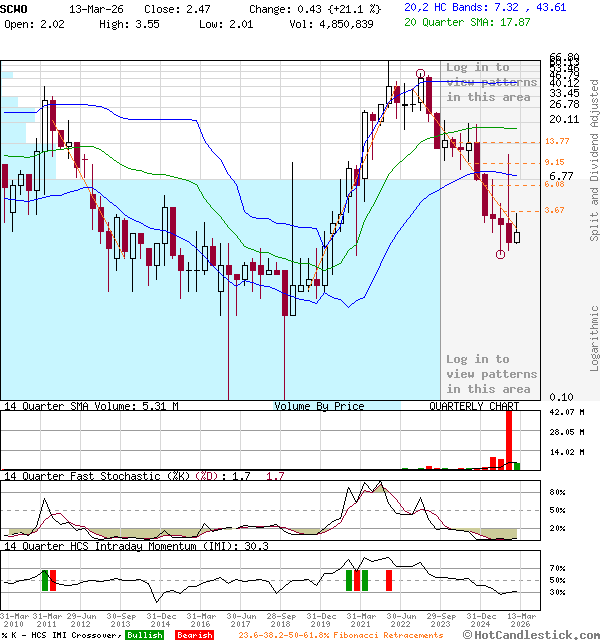Click the red circle marker at the recent low

pos(500,254)
